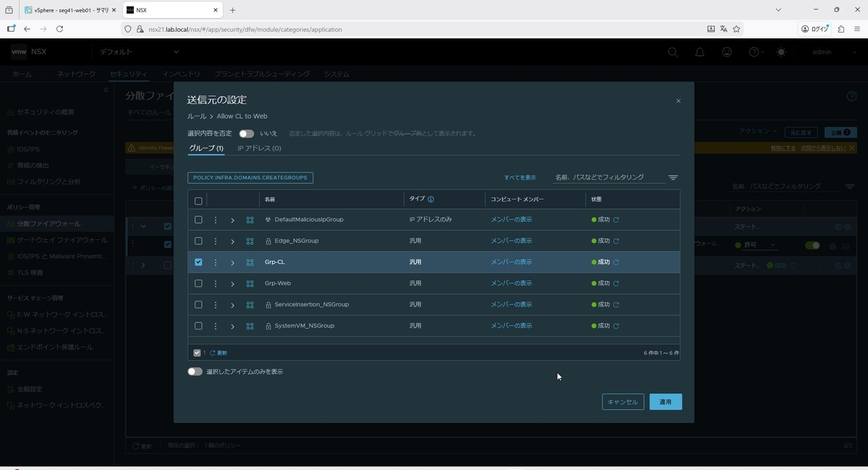View members of SystemVM_NSGroup
This screenshot has width=868, height=470.
click(x=511, y=326)
